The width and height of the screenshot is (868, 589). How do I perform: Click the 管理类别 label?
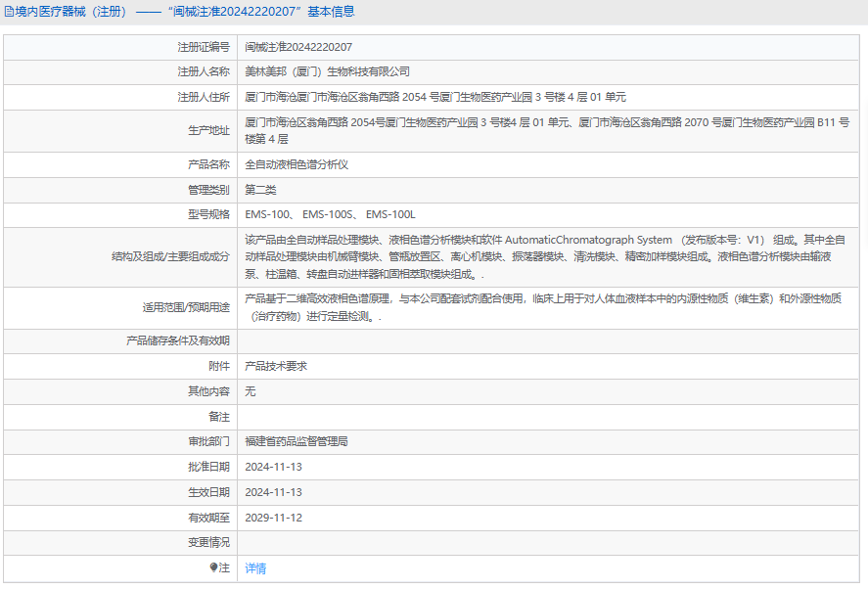[x=208, y=190]
